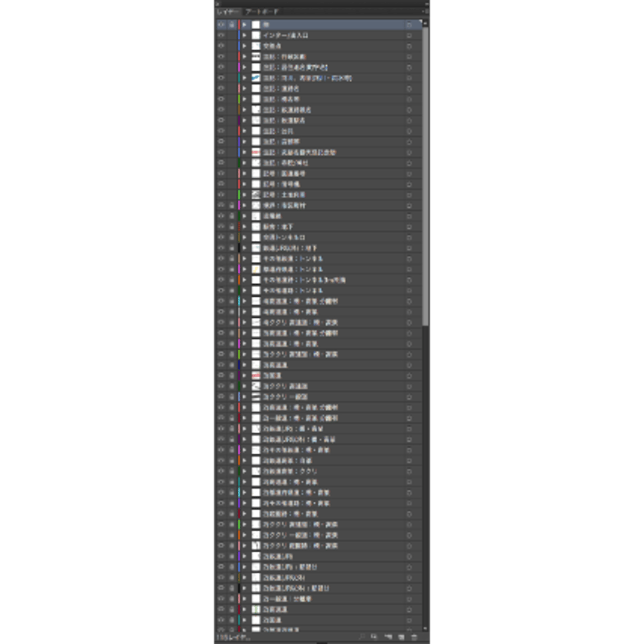Expand the 記号：国道番号 layer
644x644 pixels.
tap(244, 174)
